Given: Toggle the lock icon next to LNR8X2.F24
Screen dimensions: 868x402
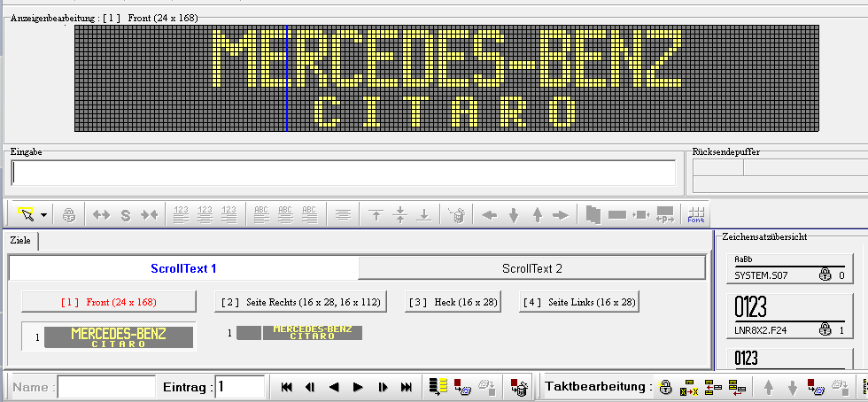Looking at the screenshot, I should 825,330.
